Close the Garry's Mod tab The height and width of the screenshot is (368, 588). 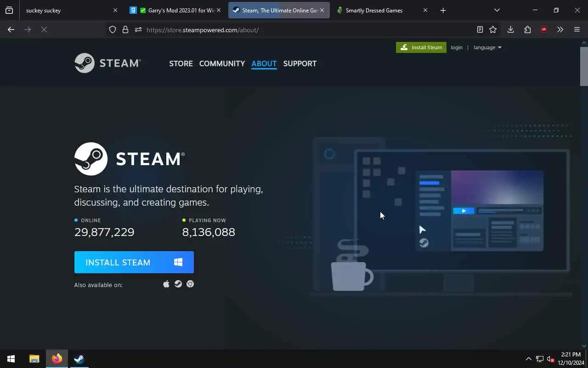tap(219, 10)
